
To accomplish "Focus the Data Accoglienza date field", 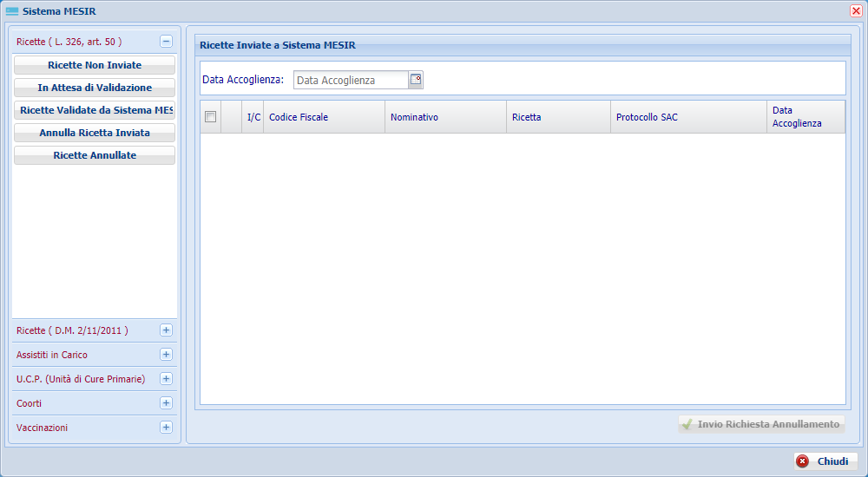I will pos(352,81).
